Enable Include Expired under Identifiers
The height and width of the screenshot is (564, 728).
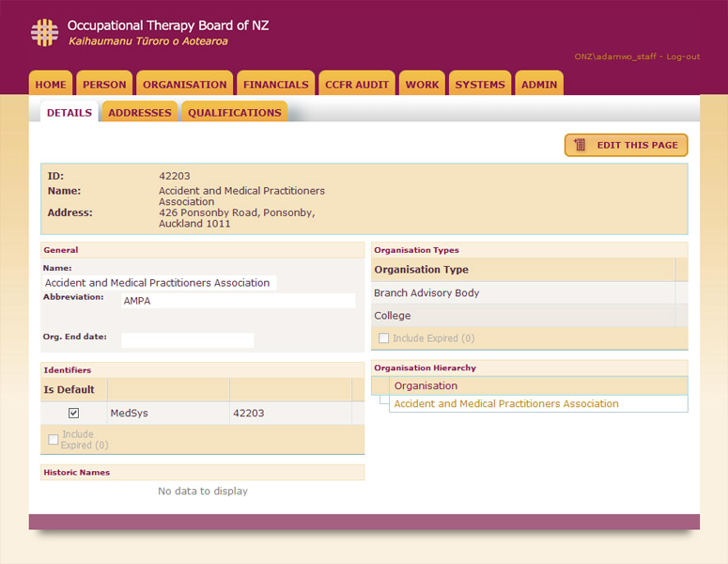tap(54, 439)
